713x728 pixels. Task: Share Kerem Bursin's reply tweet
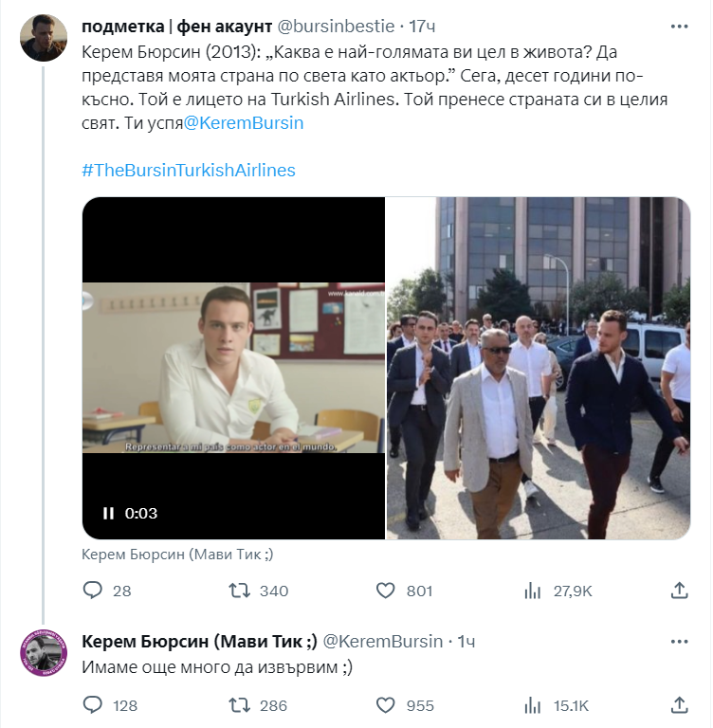click(679, 705)
